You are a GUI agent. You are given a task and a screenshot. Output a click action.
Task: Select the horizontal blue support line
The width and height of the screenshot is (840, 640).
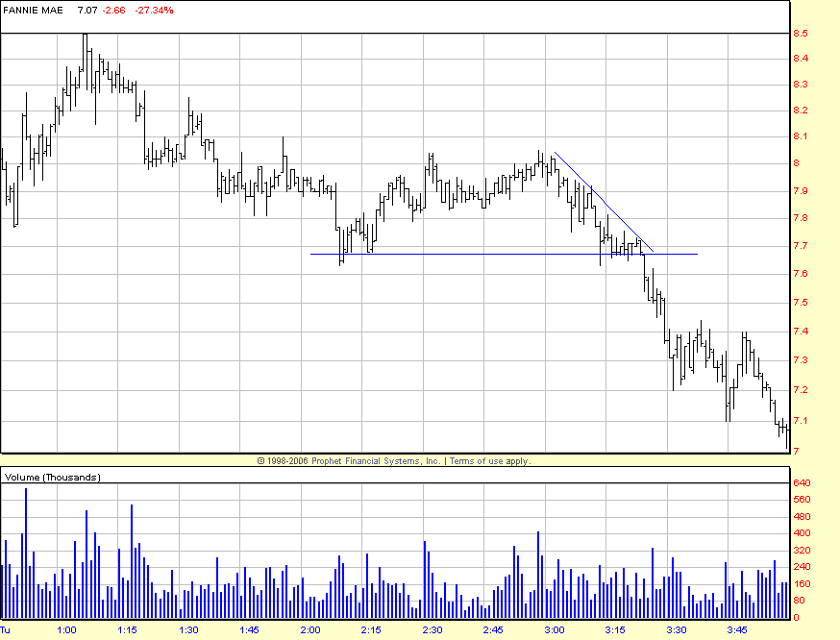click(x=505, y=254)
